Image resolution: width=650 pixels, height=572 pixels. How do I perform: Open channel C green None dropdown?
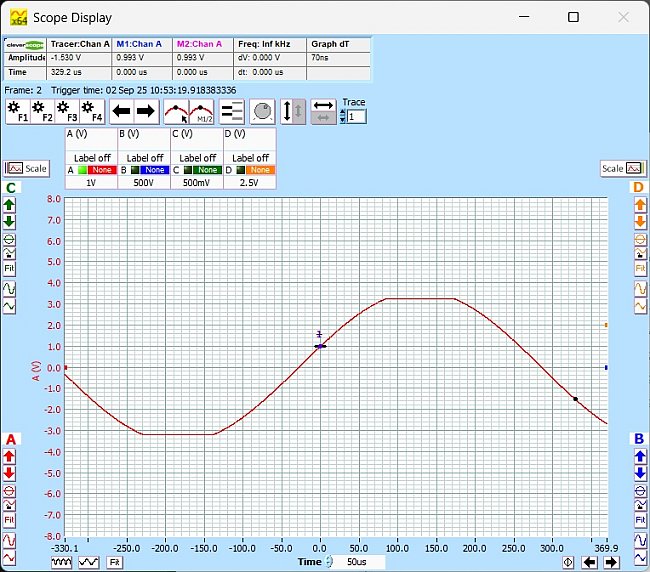click(x=207, y=170)
